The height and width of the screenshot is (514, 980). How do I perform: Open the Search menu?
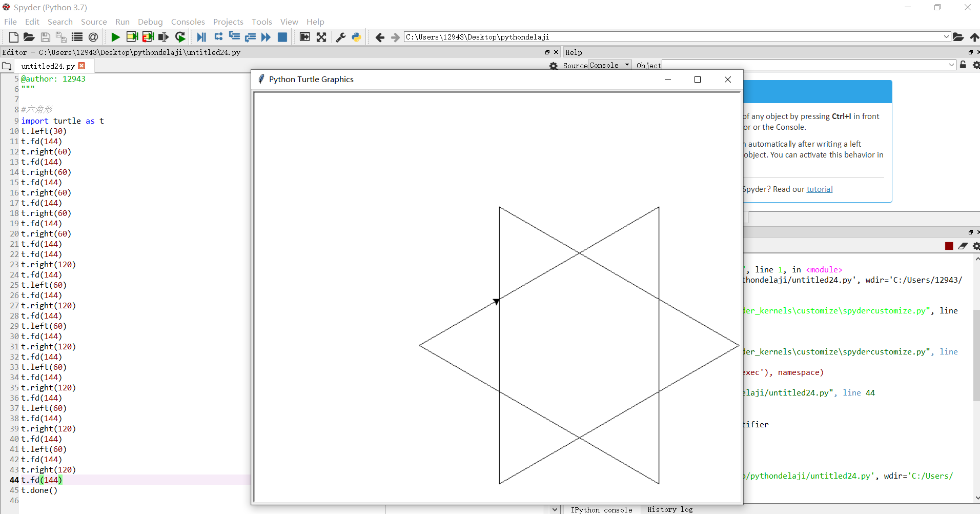pyautogui.click(x=60, y=22)
